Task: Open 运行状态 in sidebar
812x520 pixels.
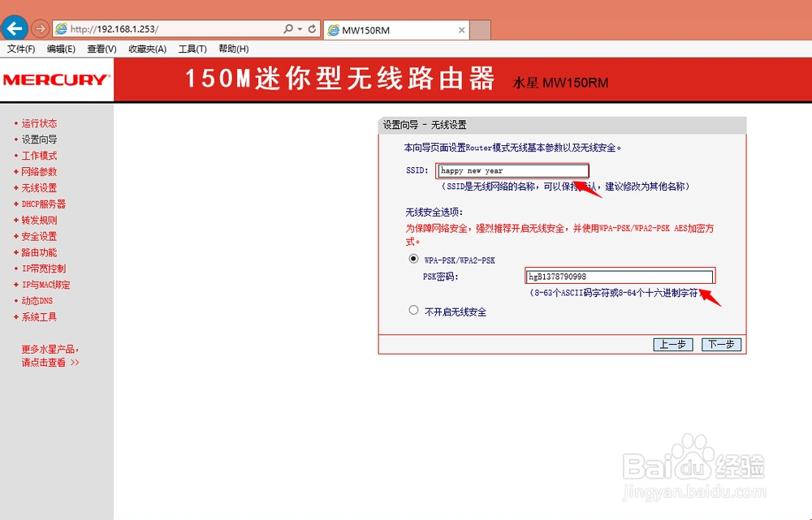Action: pos(39,123)
